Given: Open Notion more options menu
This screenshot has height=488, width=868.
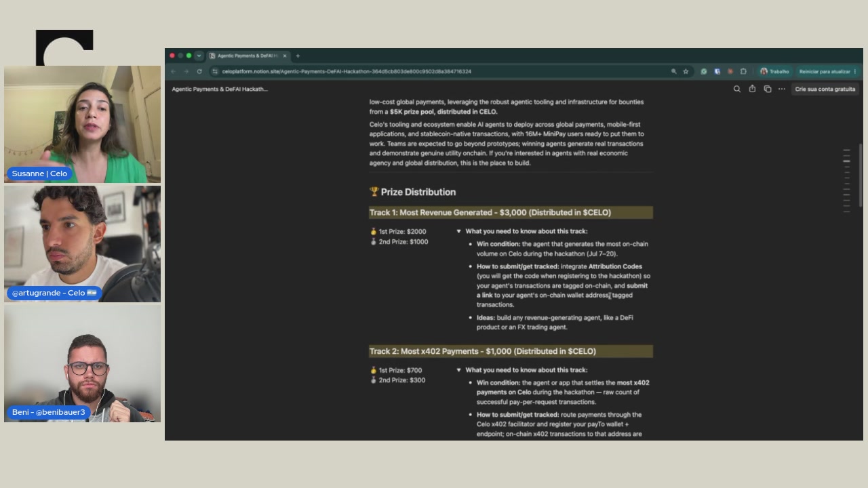Looking at the screenshot, I should (x=782, y=89).
